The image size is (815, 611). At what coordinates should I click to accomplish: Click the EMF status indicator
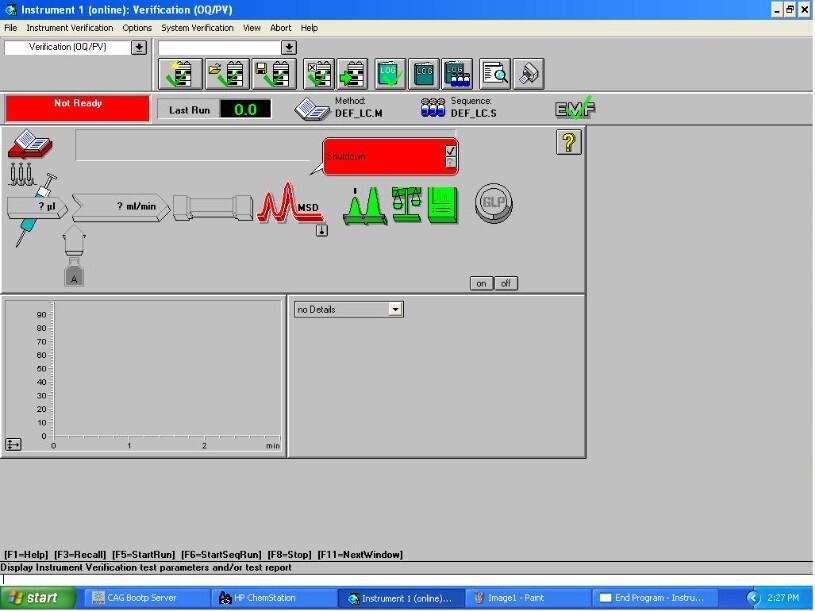click(570, 108)
